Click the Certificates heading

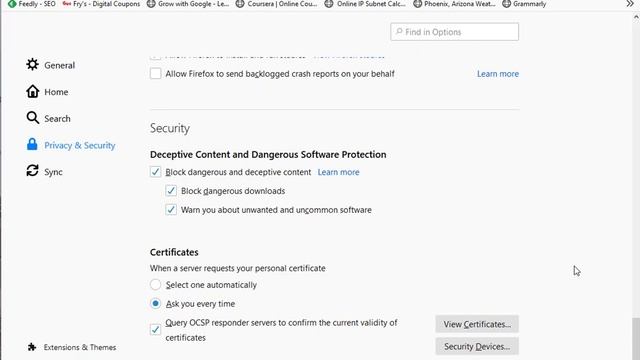[174, 252]
